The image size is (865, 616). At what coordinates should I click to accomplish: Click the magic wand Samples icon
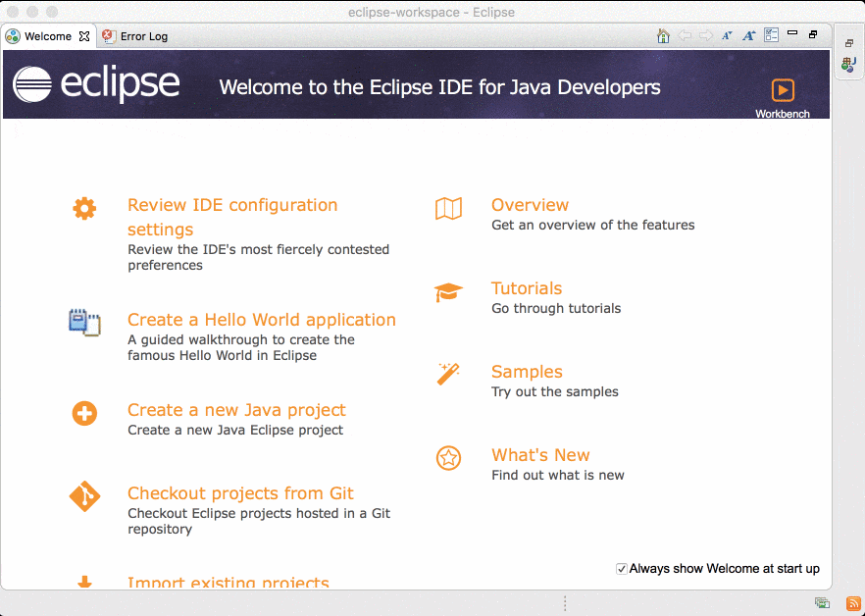(x=448, y=374)
